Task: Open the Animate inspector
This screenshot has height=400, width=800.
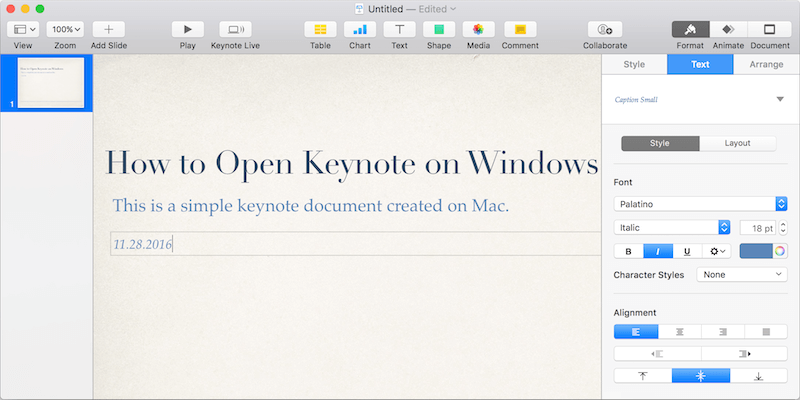Action: pyautogui.click(x=728, y=30)
